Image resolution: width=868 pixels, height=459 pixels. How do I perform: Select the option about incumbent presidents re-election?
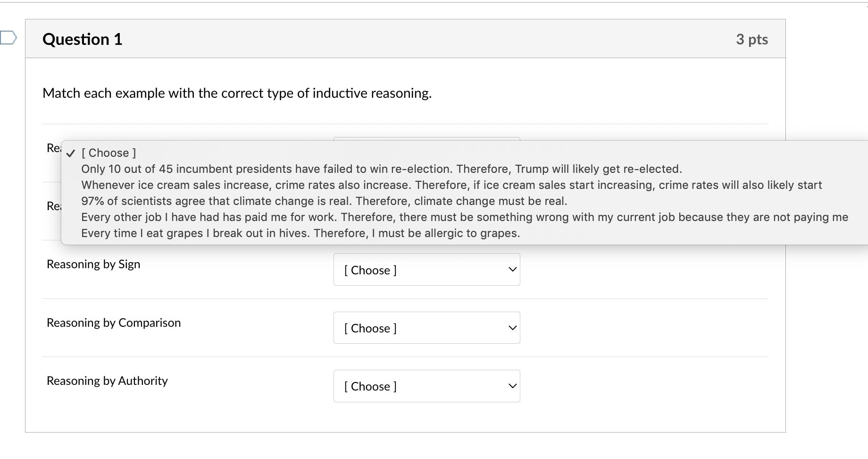pos(381,169)
